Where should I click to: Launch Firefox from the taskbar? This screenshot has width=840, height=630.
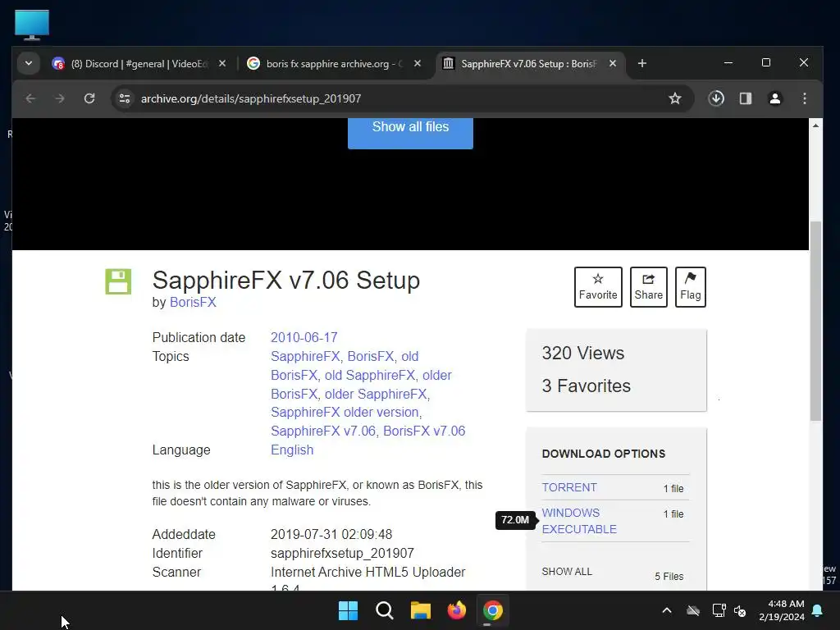[456, 610]
